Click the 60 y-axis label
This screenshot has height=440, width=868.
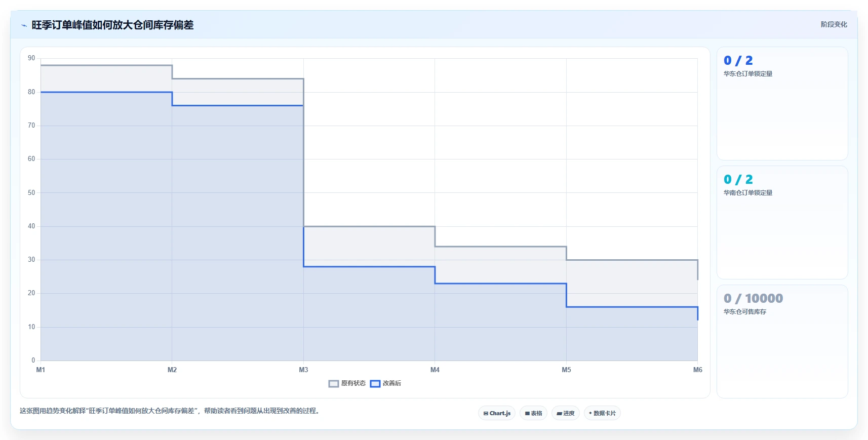(x=31, y=159)
